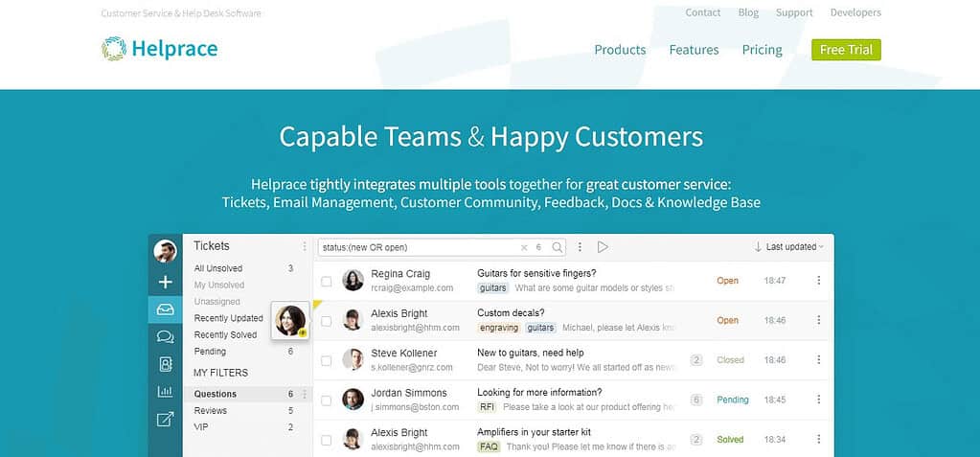Click the status search input field
This screenshot has height=457, width=980.
click(419, 247)
